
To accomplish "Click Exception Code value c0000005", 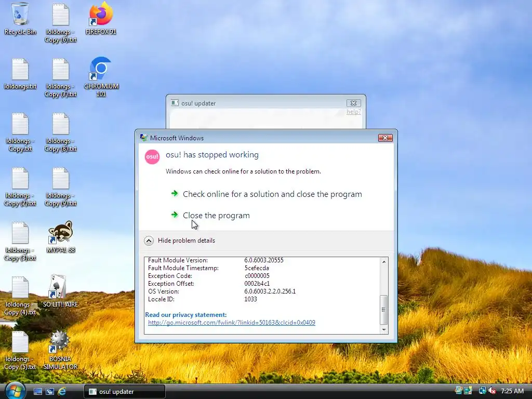I will [x=257, y=276].
